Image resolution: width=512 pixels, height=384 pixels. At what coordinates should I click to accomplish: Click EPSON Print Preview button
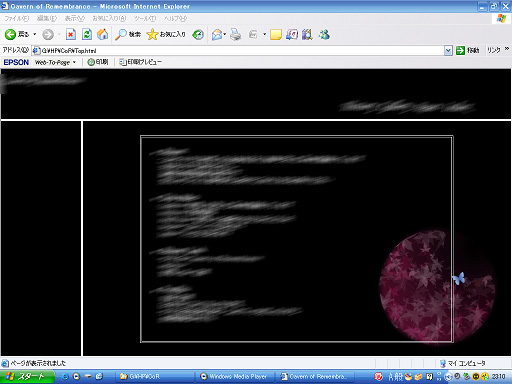(x=140, y=62)
